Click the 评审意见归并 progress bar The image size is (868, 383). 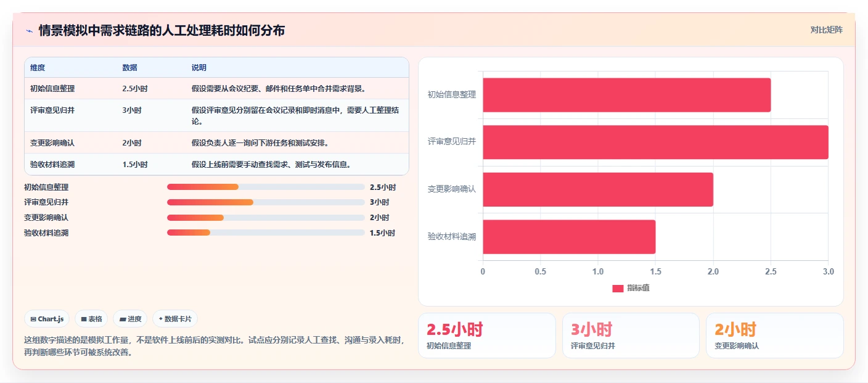pyautogui.click(x=266, y=202)
